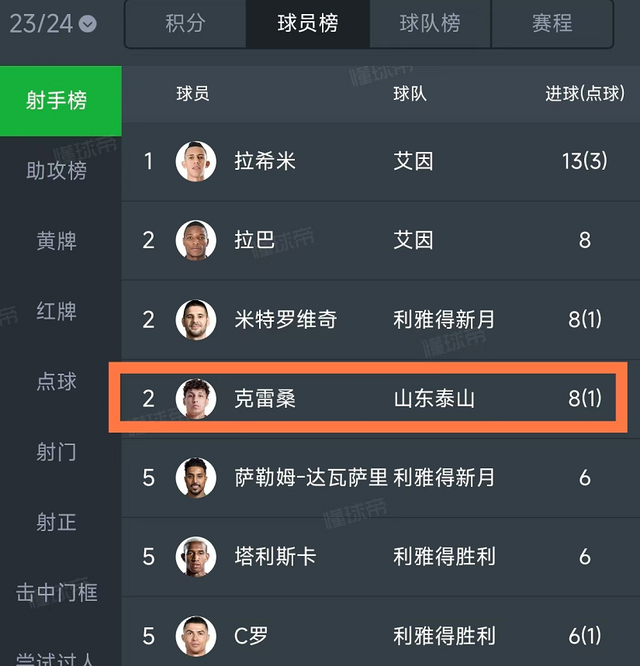Go to the 赛程 tab
The height and width of the screenshot is (666, 640).
pyautogui.click(x=552, y=23)
